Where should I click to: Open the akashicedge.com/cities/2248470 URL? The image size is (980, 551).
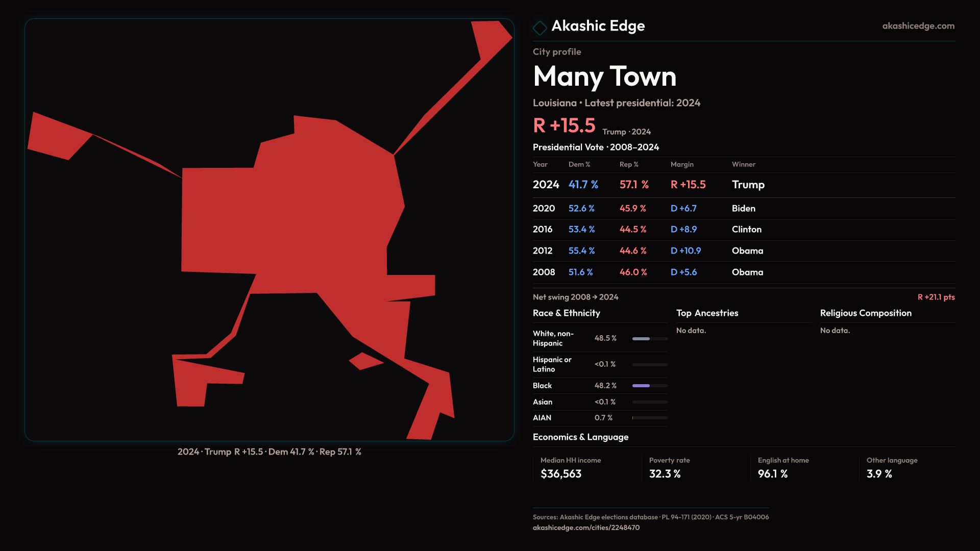tap(585, 528)
